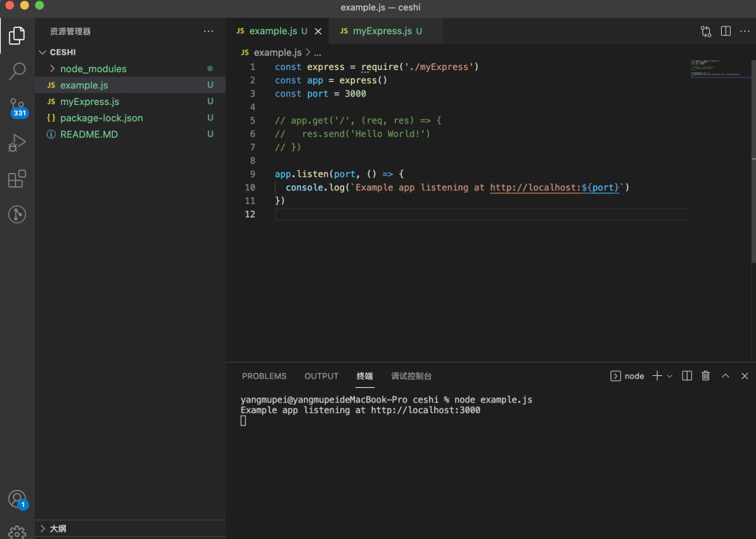This screenshot has height=539, width=756.
Task: Switch to the myExpress.js editor tab
Action: tap(381, 31)
